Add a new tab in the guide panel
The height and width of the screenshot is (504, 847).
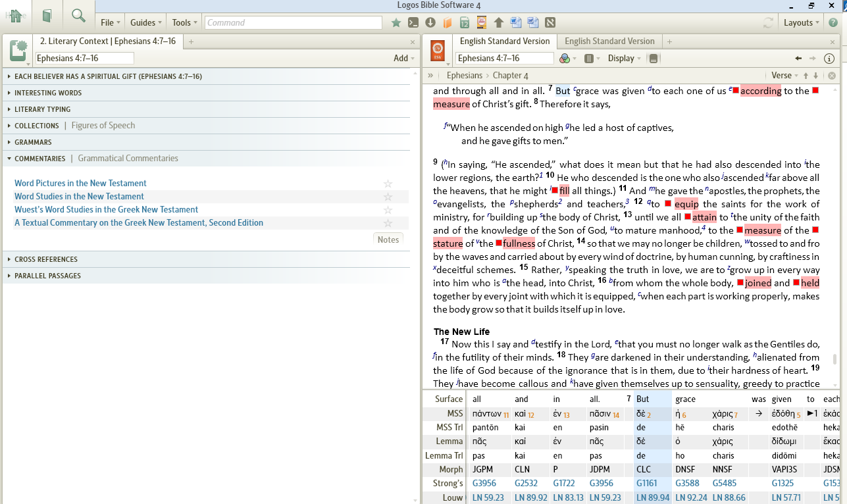(192, 41)
